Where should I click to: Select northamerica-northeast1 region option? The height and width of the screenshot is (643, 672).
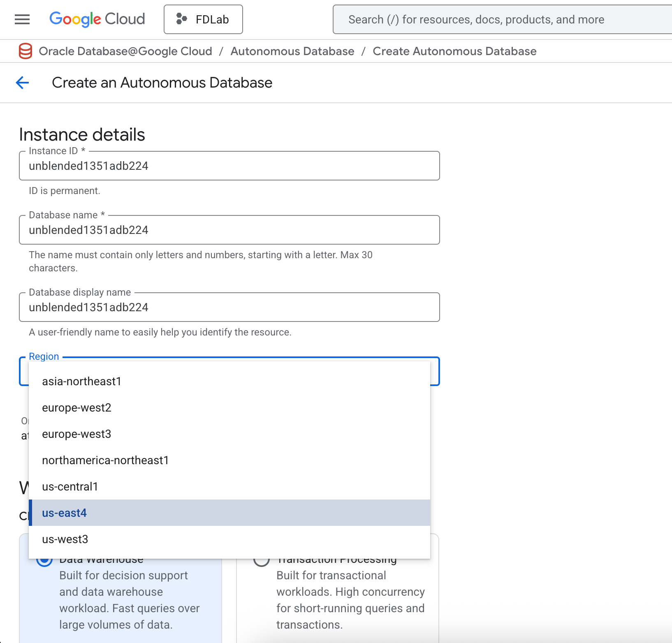click(229, 460)
